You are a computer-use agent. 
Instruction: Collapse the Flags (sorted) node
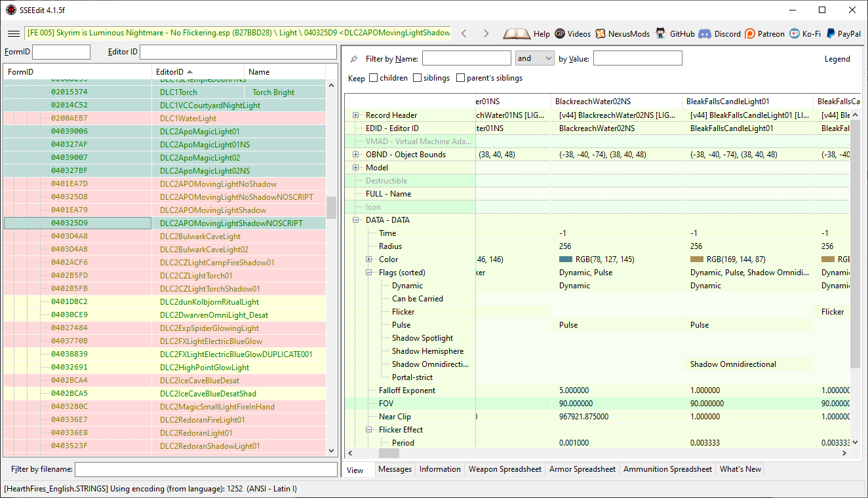(369, 273)
